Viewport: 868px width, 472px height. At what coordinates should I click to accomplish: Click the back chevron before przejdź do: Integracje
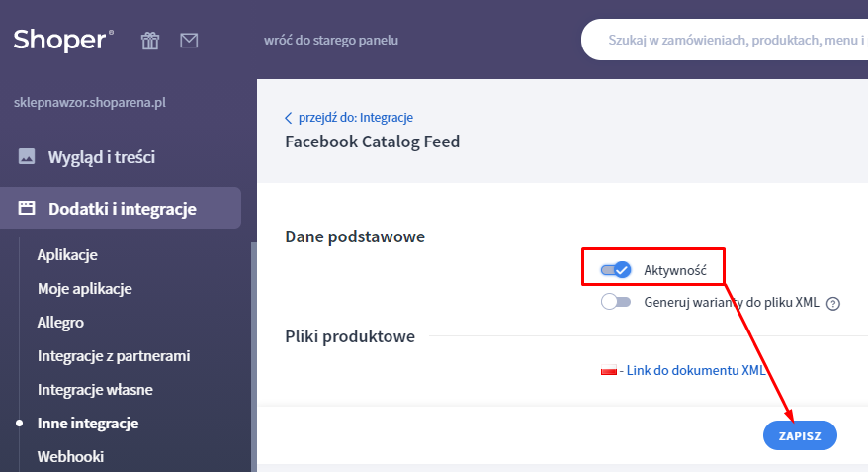tap(289, 117)
